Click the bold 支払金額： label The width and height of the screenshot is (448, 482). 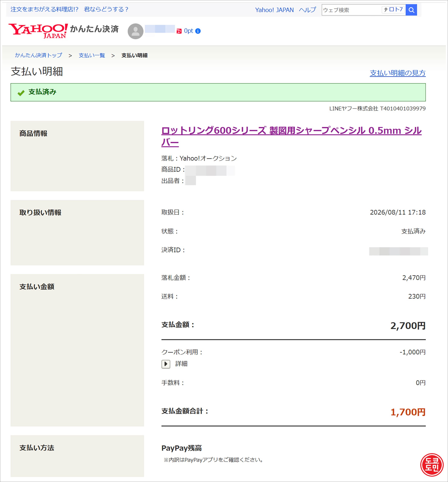178,325
